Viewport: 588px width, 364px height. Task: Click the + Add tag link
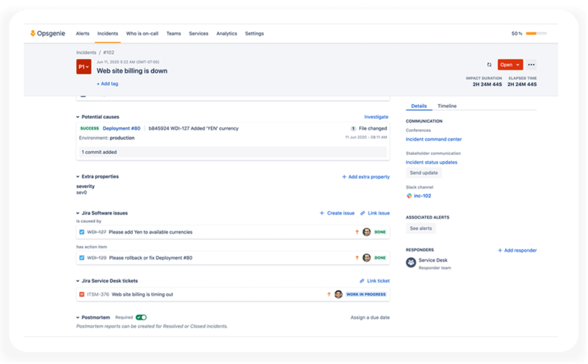[108, 84]
